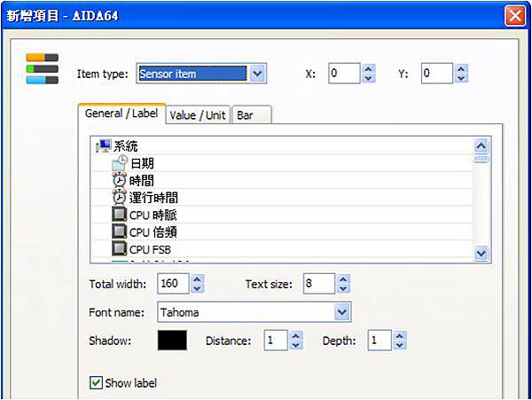Image resolution: width=532 pixels, height=400 pixels.
Task: Select the CPU 時脈 row
Action: coord(282,215)
